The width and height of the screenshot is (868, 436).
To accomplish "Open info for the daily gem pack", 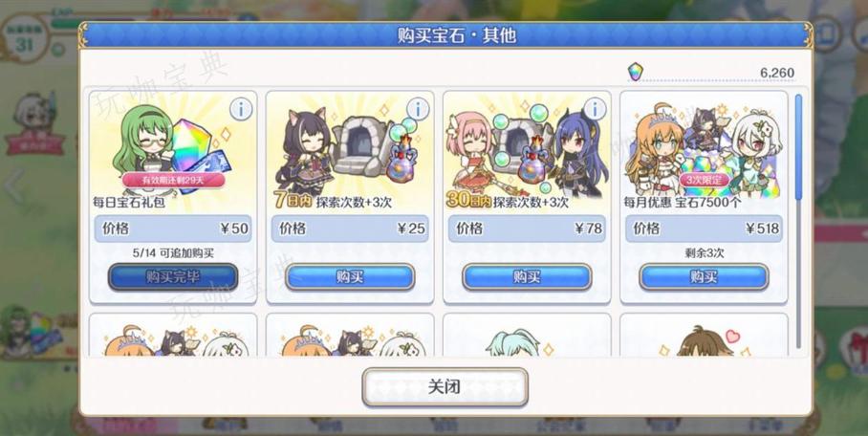I will tap(241, 110).
